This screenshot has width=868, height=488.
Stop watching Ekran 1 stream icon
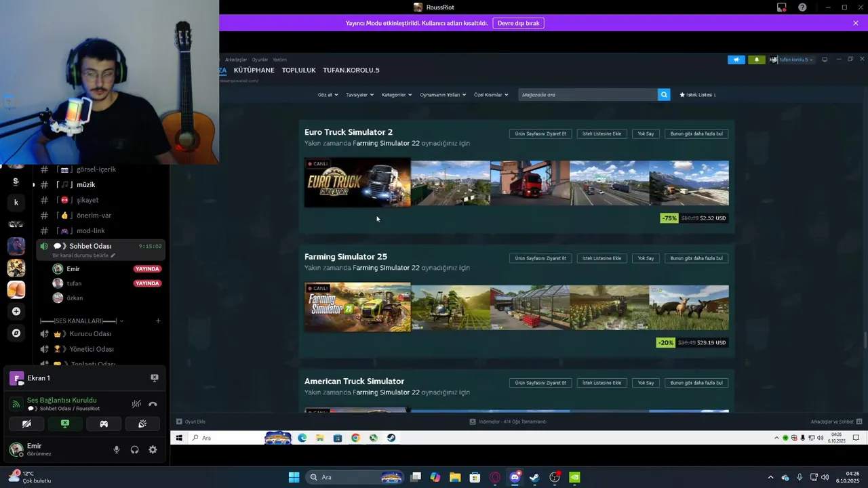point(154,378)
